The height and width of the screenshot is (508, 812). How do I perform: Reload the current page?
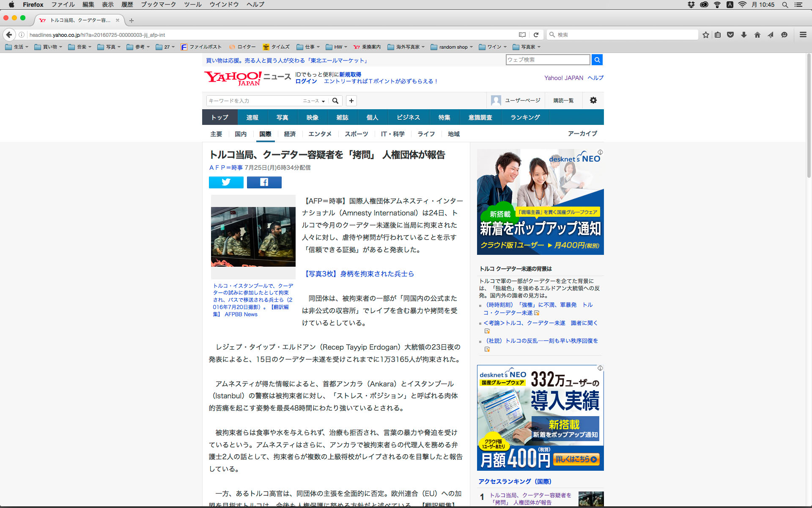536,35
